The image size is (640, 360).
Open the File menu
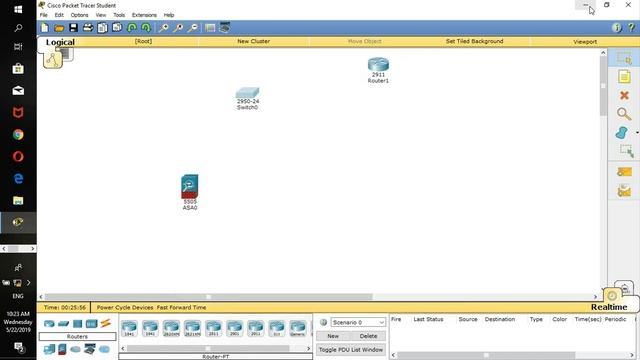click(x=44, y=15)
